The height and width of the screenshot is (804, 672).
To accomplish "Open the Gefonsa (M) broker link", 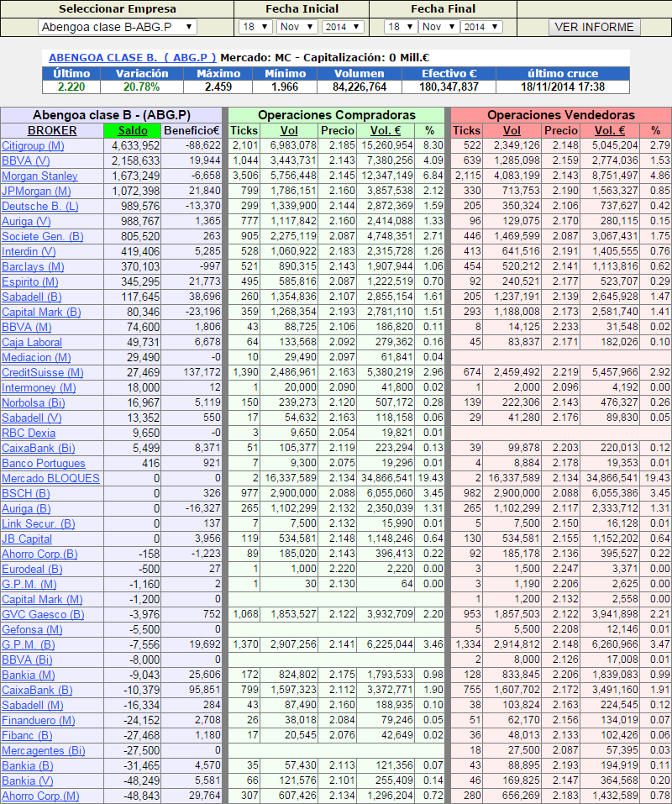I will click(32, 629).
